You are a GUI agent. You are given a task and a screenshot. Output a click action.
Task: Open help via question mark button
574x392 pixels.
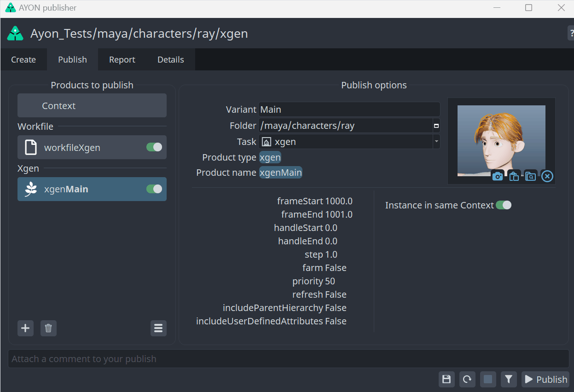571,33
